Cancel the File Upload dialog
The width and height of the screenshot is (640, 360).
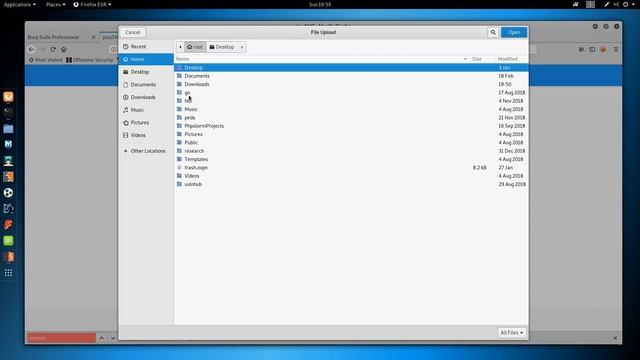pyautogui.click(x=133, y=32)
